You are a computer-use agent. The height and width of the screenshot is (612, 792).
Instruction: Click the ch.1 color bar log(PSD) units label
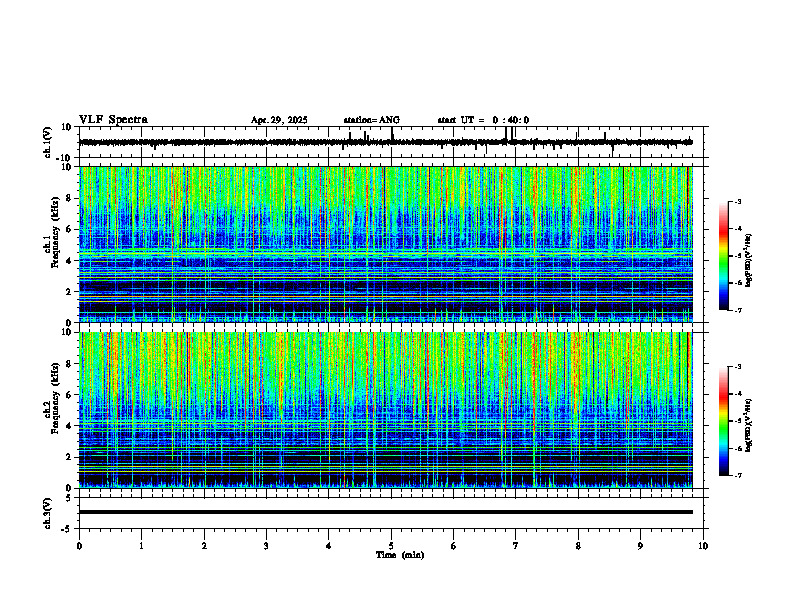[749, 261]
